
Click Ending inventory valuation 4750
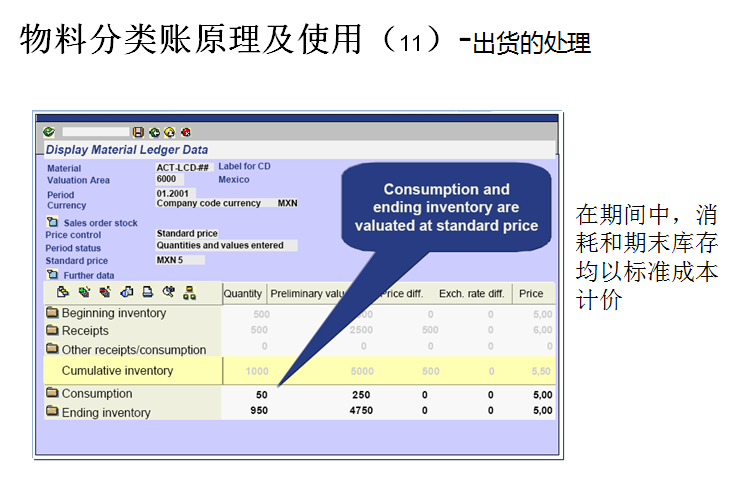(x=361, y=410)
